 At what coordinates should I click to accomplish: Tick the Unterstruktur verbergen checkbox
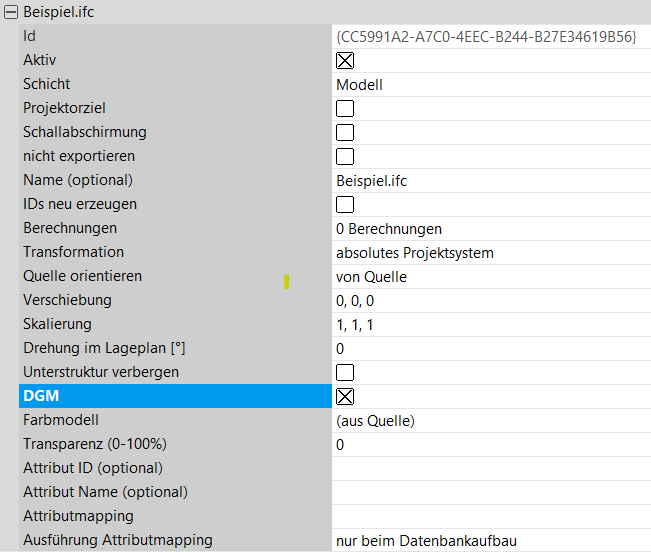pyautogui.click(x=345, y=372)
